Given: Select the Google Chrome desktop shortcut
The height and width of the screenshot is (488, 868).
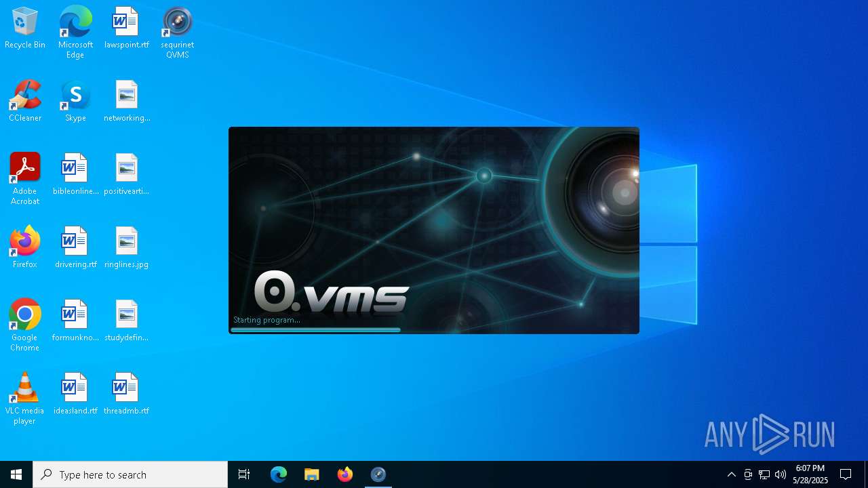Looking at the screenshot, I should (x=25, y=325).
